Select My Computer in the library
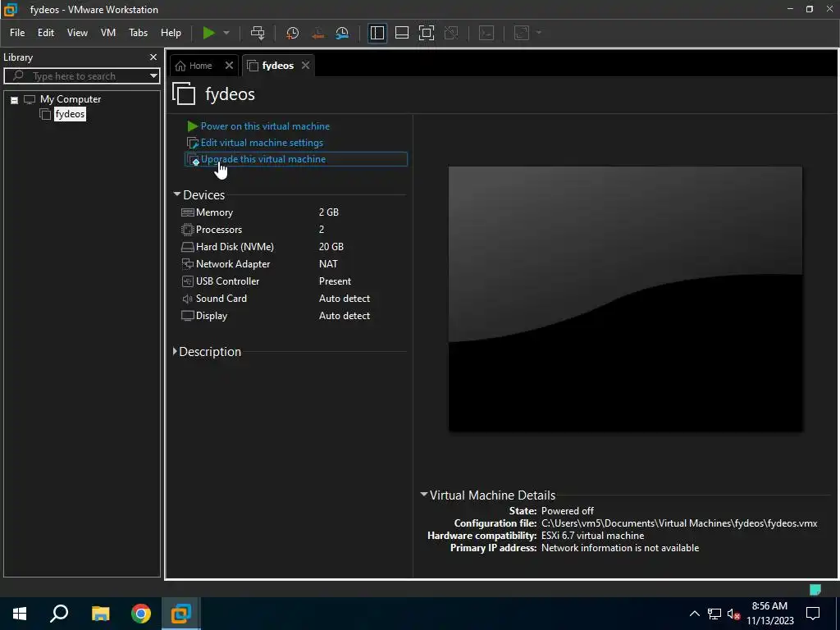The image size is (840, 630). click(x=71, y=99)
